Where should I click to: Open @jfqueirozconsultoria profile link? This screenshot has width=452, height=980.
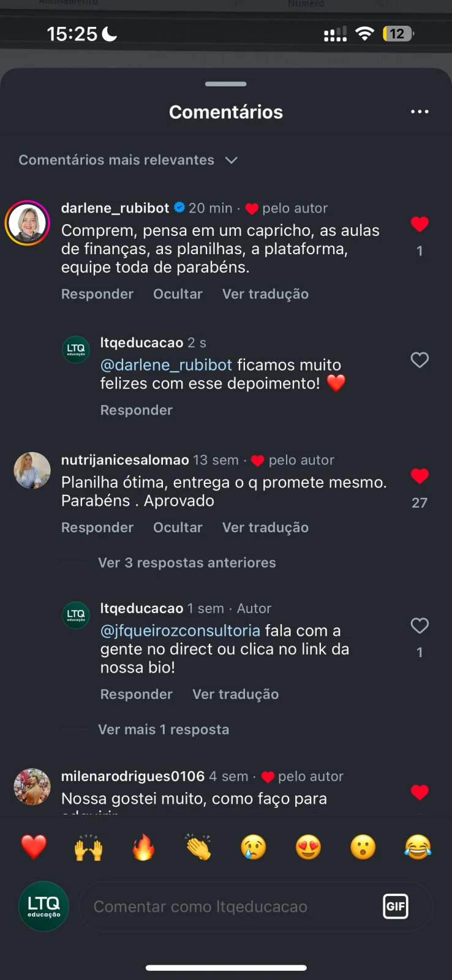pos(179,630)
